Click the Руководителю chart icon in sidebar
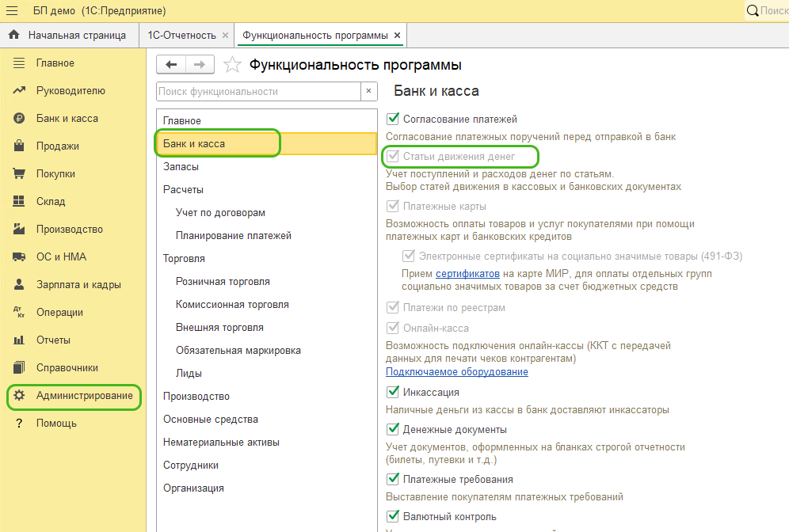Viewport: 789px width, 532px height. [20, 91]
